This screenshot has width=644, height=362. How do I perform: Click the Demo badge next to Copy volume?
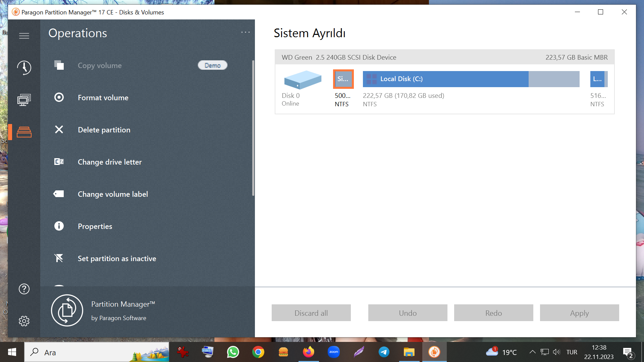213,65
